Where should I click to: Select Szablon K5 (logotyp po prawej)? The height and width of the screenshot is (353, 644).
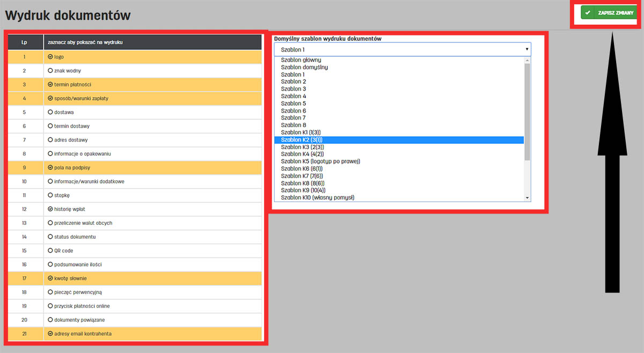(320, 161)
